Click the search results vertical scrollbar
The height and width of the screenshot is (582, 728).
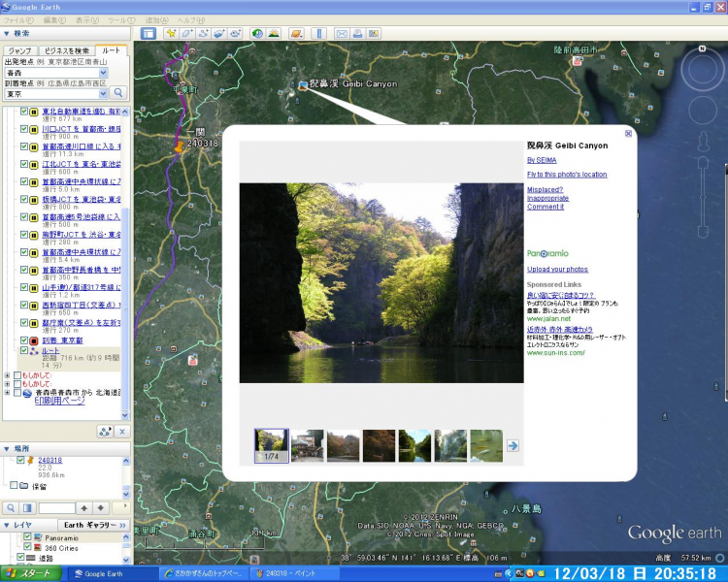(125, 263)
